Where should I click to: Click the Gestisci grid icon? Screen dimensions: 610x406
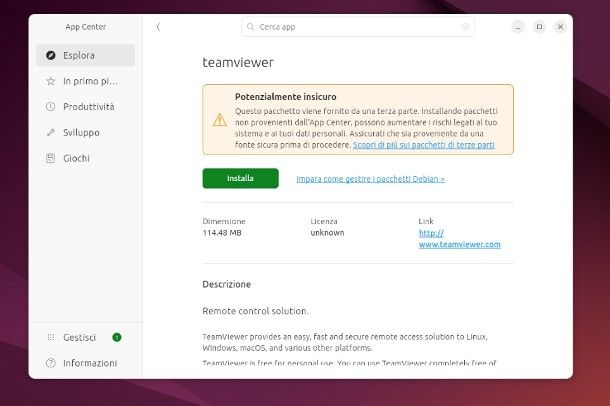click(51, 338)
